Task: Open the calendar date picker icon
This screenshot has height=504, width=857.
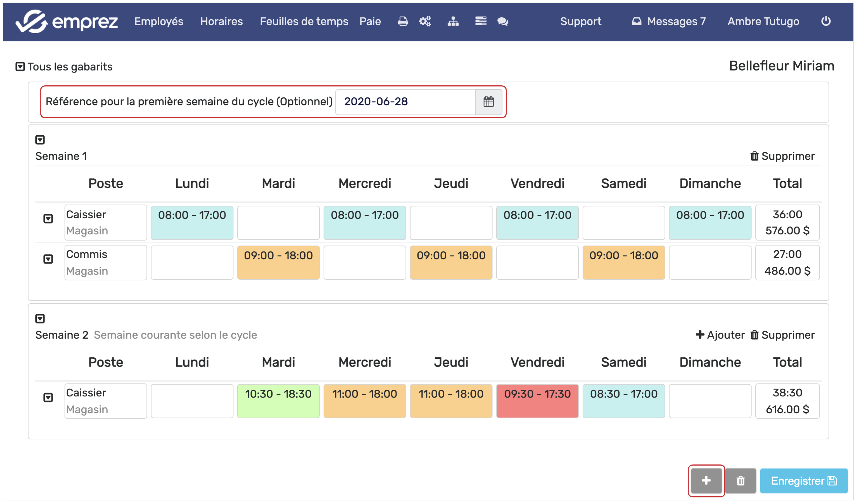Action: click(x=489, y=102)
